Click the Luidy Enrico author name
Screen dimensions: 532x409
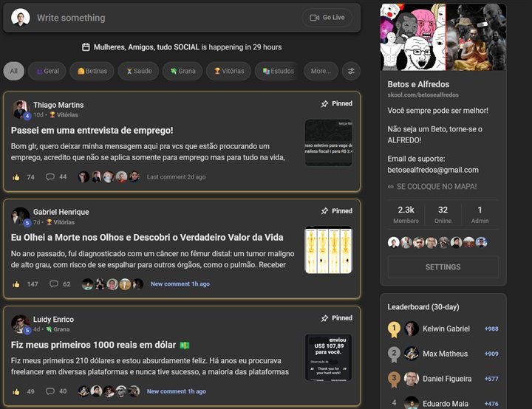53,320
